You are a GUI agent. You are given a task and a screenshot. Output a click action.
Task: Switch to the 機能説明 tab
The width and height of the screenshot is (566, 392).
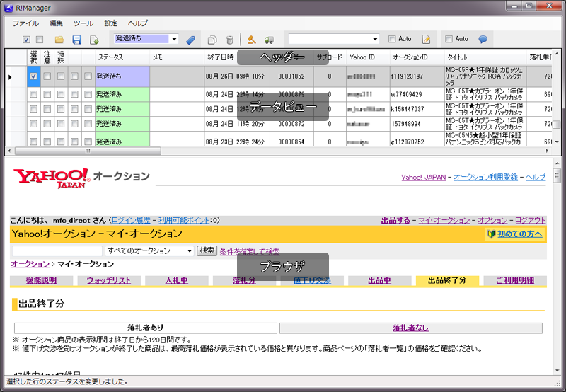(41, 280)
